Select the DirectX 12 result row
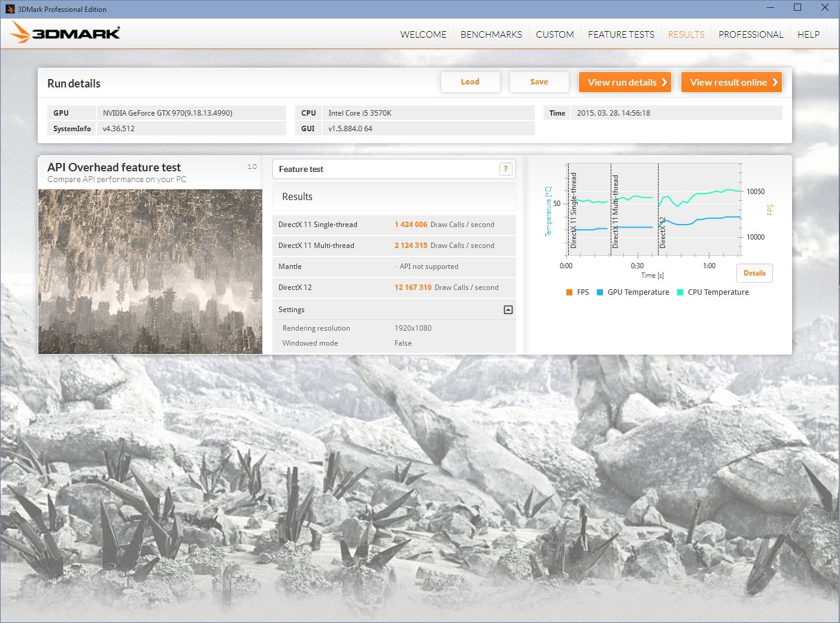Viewport: 840px width, 623px height. coord(394,288)
